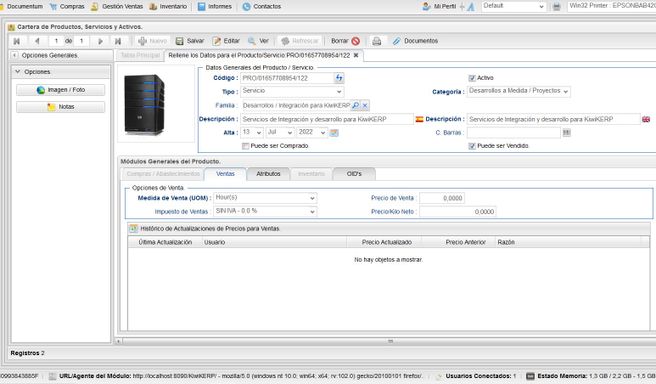This screenshot has width=656, height=384.
Task: Go to last record navigation icon
Action: (118, 41)
